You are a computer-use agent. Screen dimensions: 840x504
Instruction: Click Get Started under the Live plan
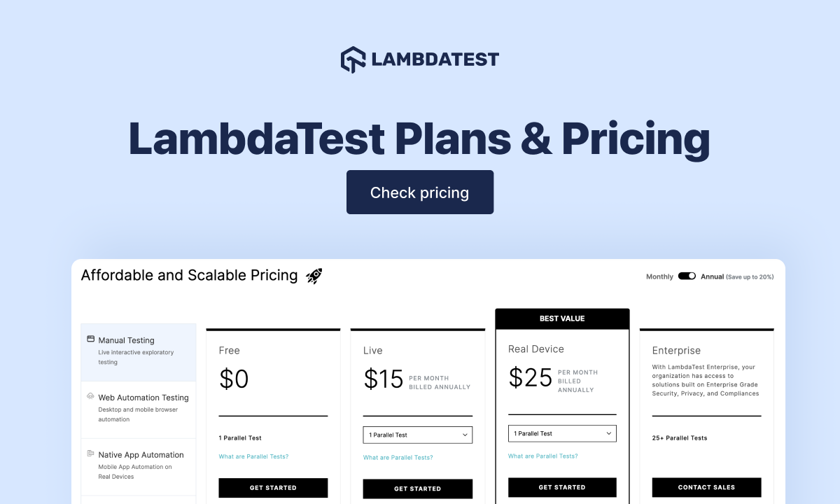(x=417, y=489)
